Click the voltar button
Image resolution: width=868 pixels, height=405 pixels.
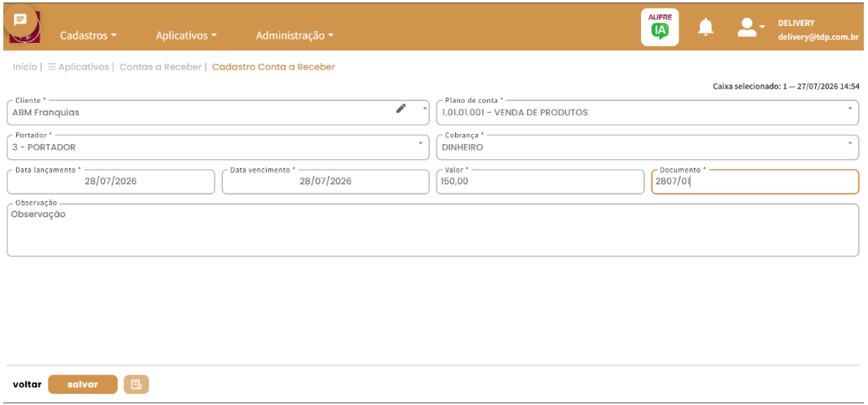27,385
